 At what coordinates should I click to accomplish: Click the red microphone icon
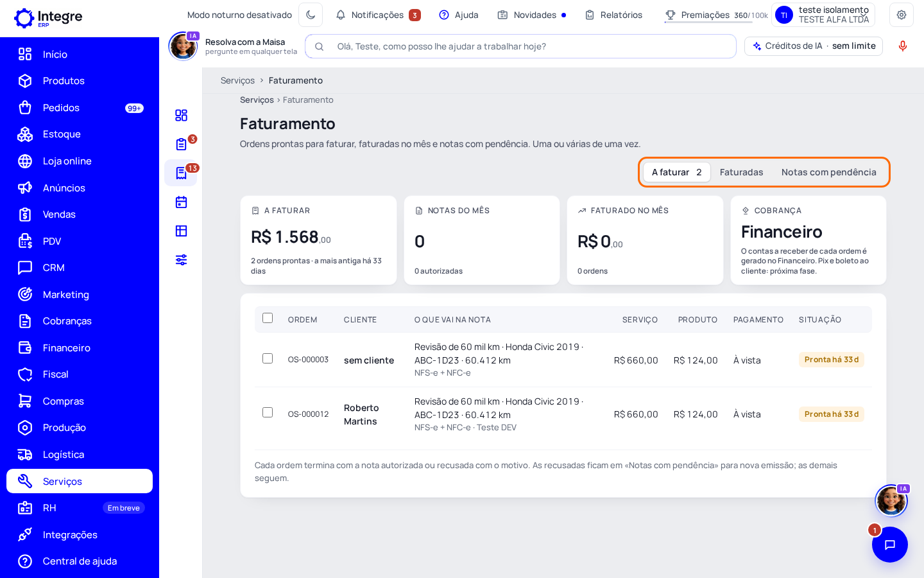pos(902,46)
